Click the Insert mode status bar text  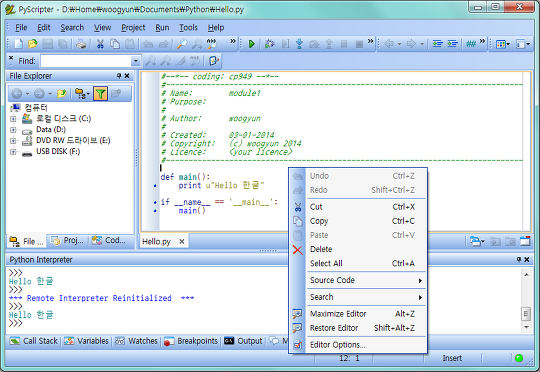coord(452,358)
